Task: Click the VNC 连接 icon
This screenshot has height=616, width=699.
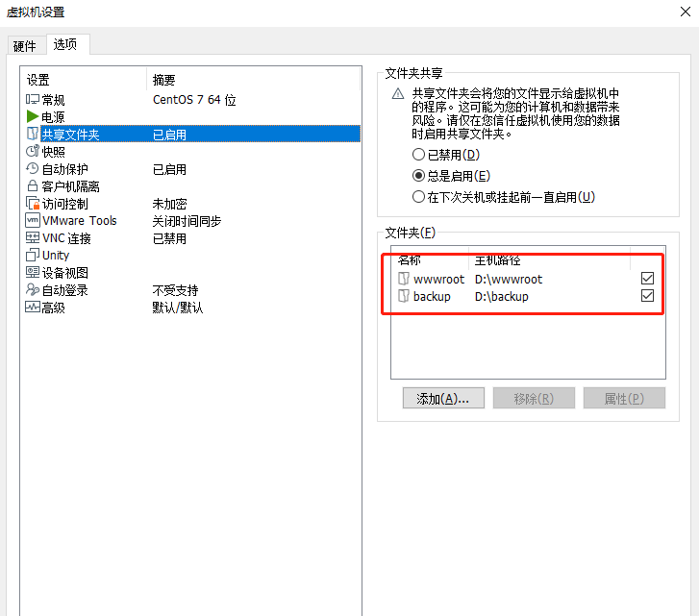Action: (33, 238)
